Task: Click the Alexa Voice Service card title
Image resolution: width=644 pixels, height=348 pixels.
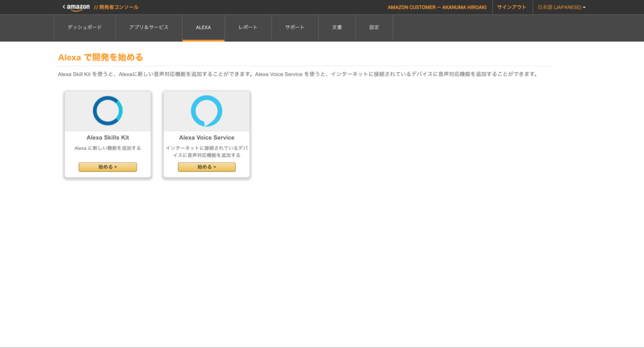Action: click(206, 138)
